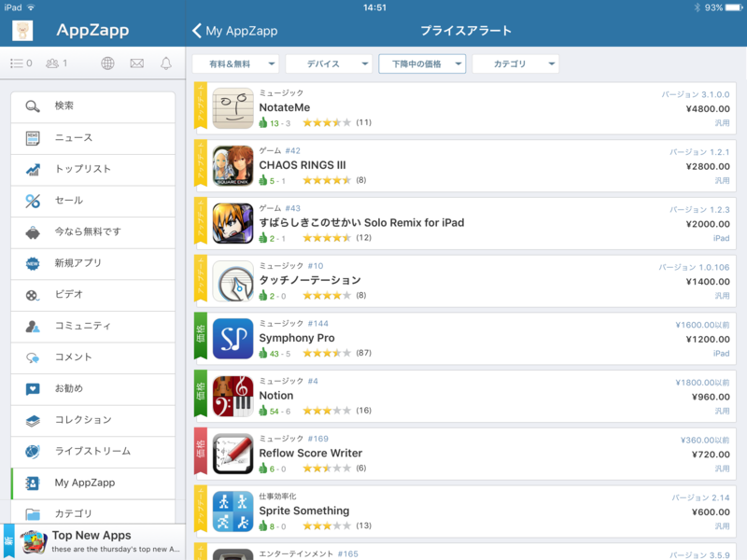The image size is (747, 560).
Task: Tap the Solo Remix for iPad app icon
Action: (233, 223)
